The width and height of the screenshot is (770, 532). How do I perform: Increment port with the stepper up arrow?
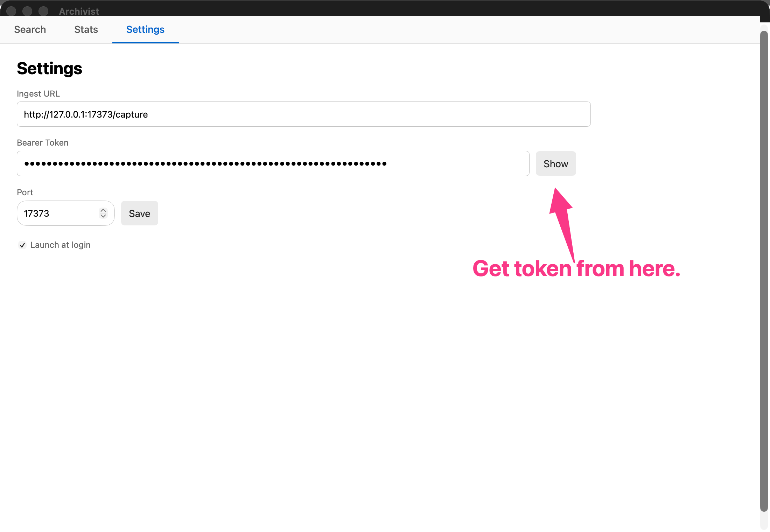(x=103, y=210)
